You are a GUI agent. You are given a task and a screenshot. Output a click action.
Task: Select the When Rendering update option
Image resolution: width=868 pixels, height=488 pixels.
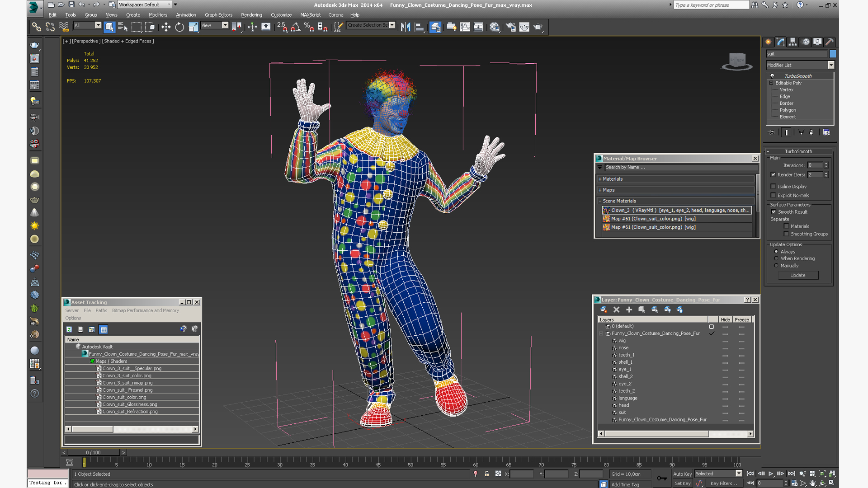[776, 258]
